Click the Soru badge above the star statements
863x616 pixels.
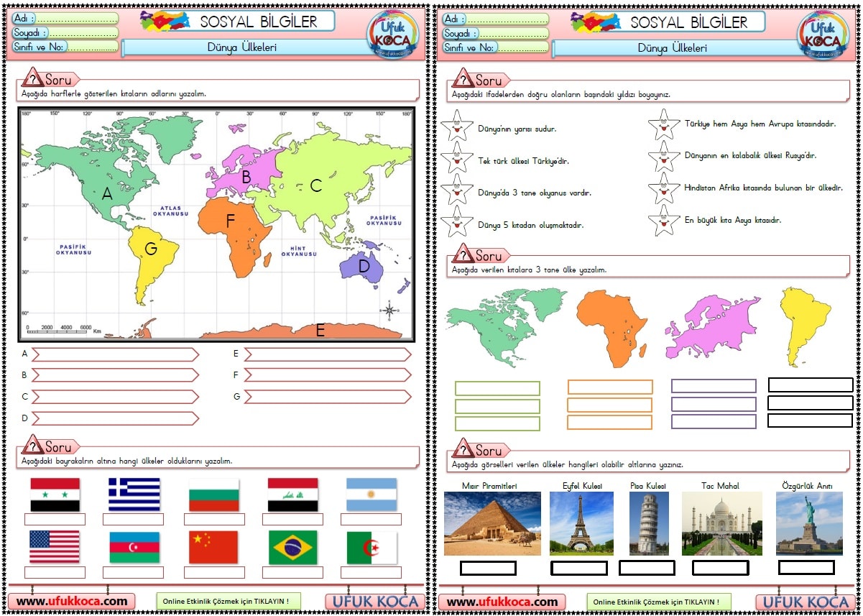pyautogui.click(x=481, y=78)
